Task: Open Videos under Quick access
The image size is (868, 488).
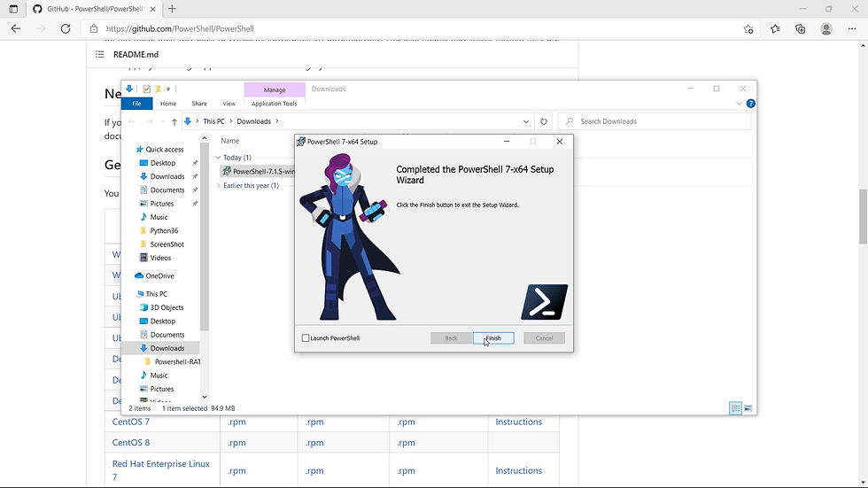Action: pos(160,258)
